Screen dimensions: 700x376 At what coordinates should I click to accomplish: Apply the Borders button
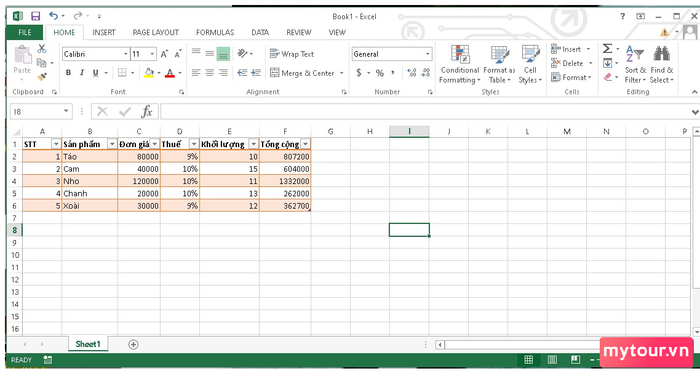[x=122, y=73]
